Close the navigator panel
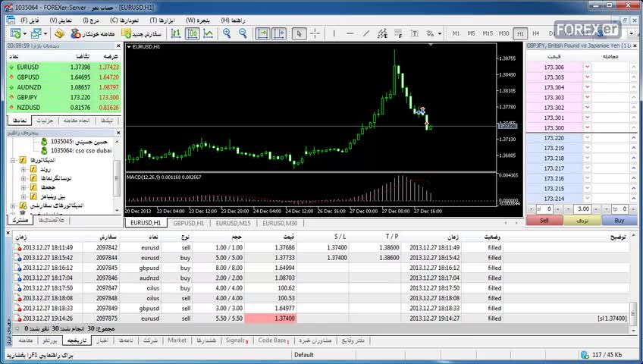 coord(118,133)
